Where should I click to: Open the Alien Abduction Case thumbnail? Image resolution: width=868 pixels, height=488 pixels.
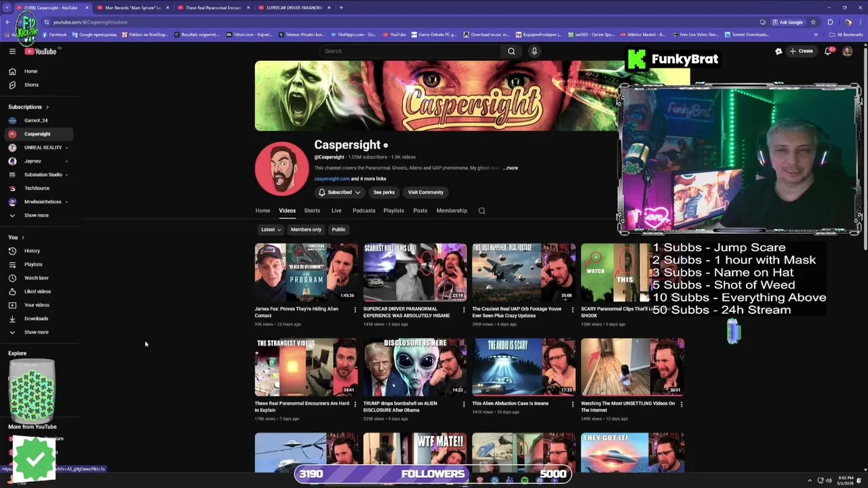tap(524, 367)
